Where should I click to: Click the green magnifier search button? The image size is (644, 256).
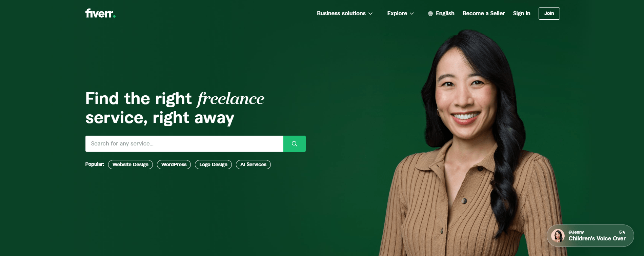295,144
